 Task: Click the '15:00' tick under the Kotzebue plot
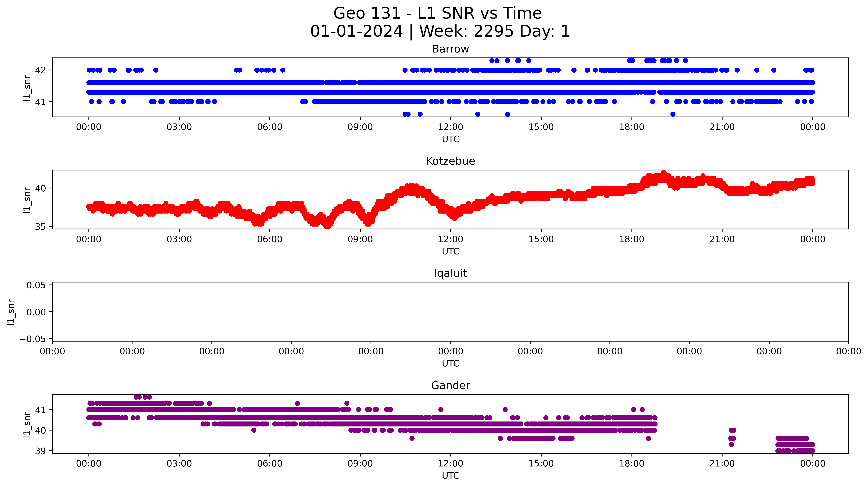coord(541,239)
